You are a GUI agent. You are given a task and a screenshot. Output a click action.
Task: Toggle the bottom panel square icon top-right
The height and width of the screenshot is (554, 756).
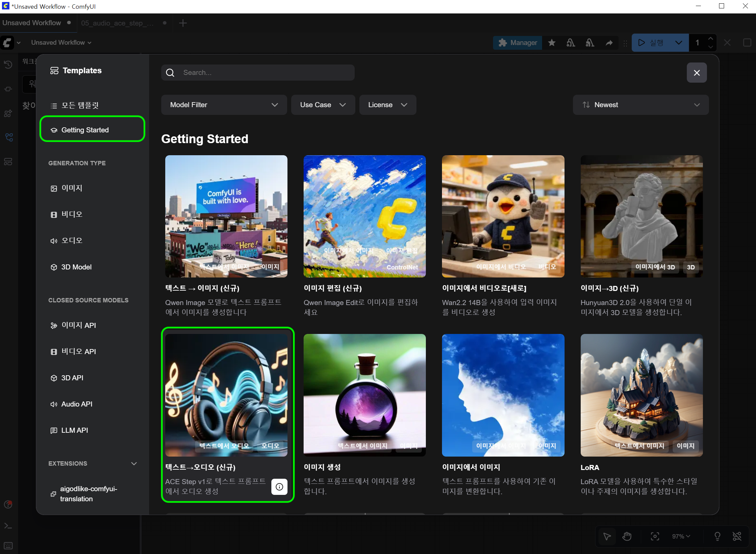click(747, 43)
